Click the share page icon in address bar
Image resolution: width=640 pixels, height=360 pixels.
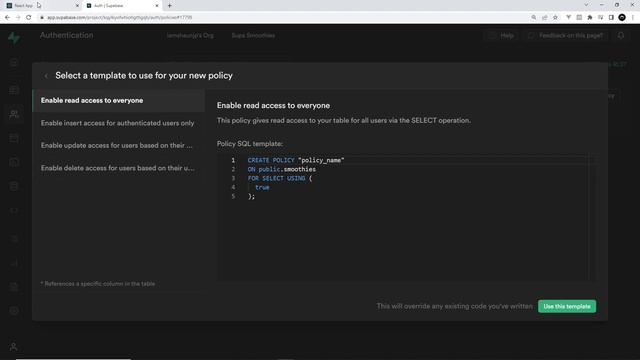click(x=544, y=18)
